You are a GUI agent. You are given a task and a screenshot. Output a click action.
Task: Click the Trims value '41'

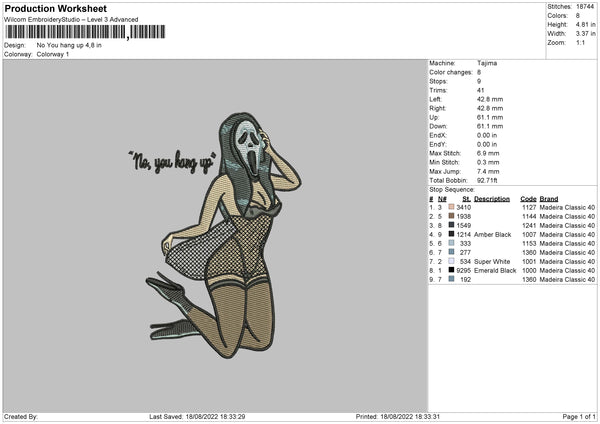pos(481,90)
